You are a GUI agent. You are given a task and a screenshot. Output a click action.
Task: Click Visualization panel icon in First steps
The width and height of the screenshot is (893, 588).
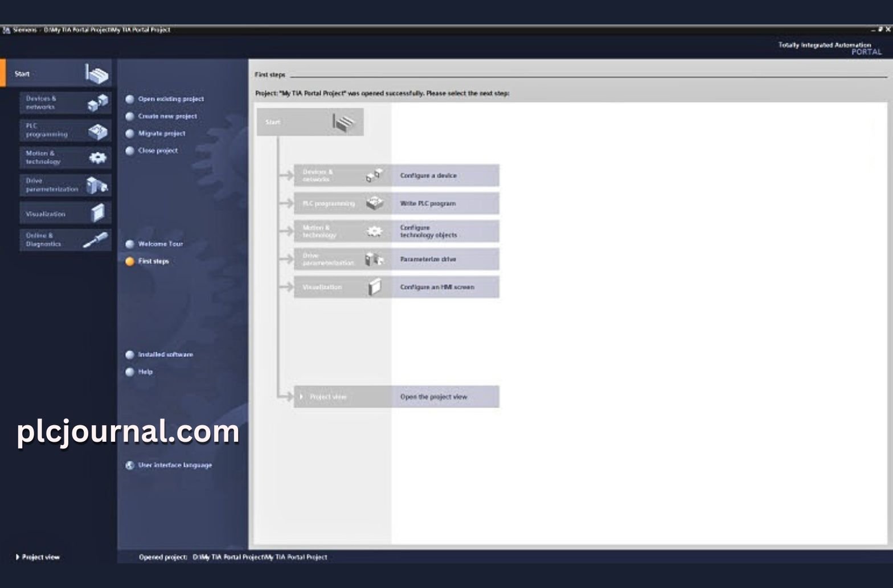click(374, 287)
